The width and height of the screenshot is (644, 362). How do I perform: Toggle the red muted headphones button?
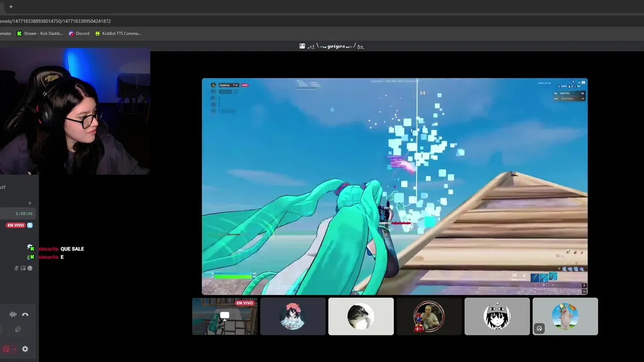click(6, 349)
